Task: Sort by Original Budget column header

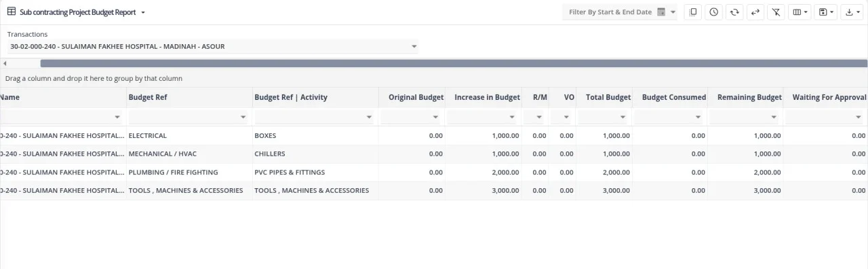Action: 416,97
